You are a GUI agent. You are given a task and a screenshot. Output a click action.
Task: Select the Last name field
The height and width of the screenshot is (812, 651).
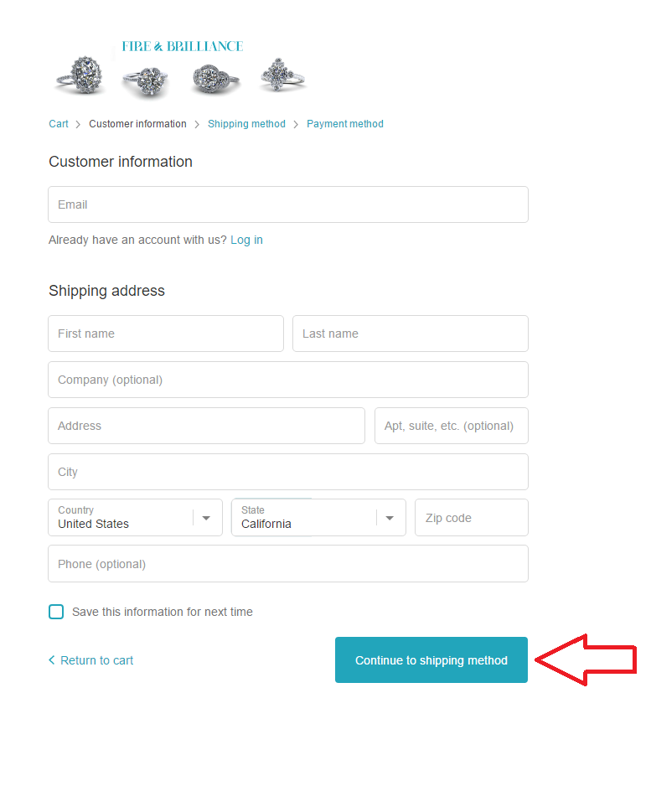(411, 334)
